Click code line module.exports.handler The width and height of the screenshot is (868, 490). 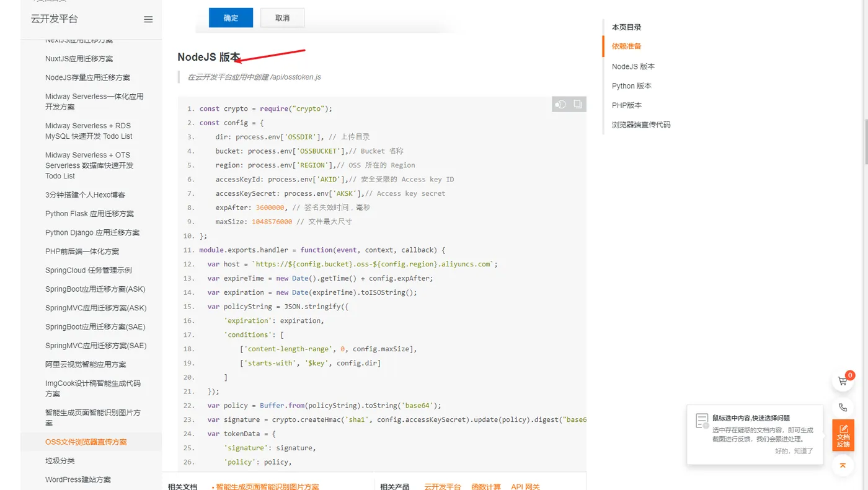point(322,250)
